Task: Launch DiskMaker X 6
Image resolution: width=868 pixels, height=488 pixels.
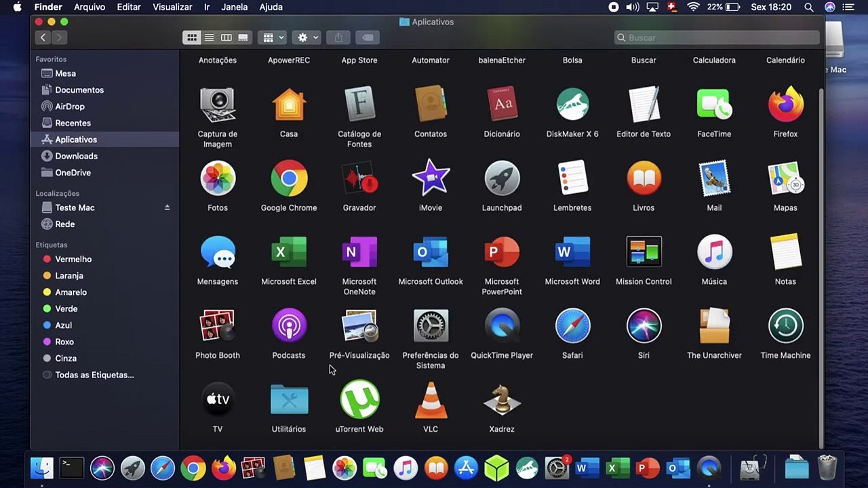Action: [572, 105]
